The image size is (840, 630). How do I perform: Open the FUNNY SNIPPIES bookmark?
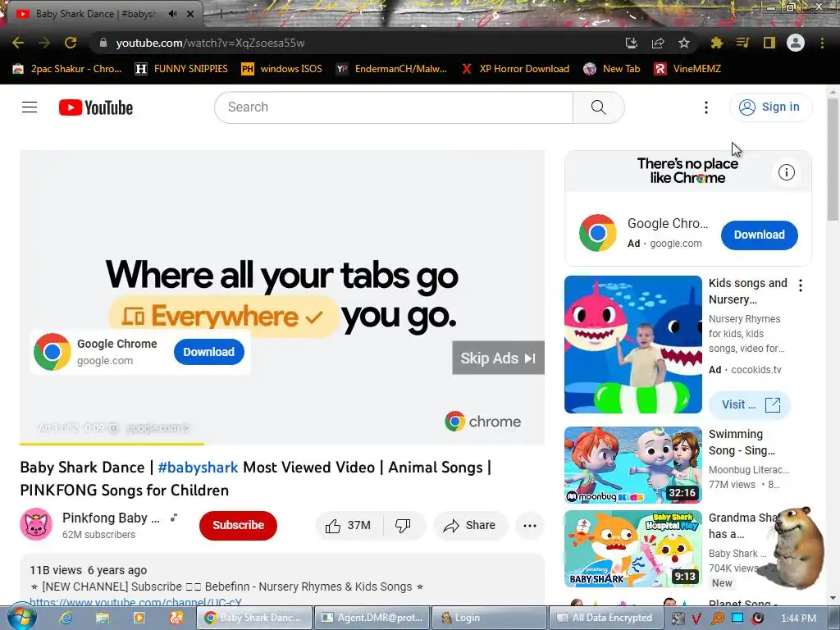181,69
